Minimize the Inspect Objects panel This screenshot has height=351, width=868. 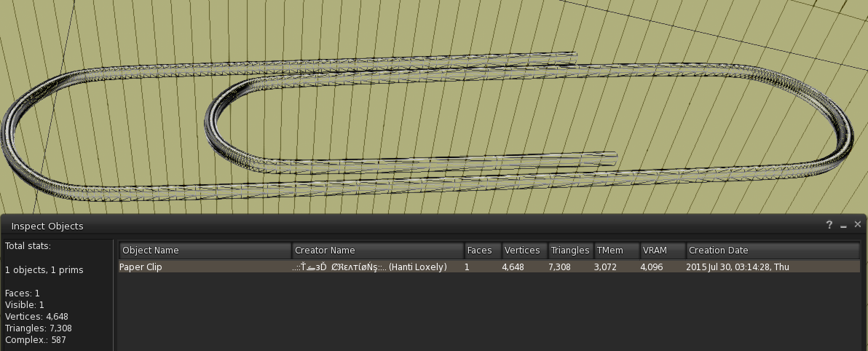tap(843, 225)
